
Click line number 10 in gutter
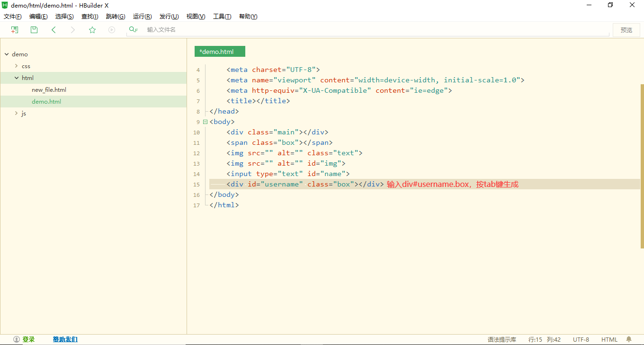(x=197, y=133)
